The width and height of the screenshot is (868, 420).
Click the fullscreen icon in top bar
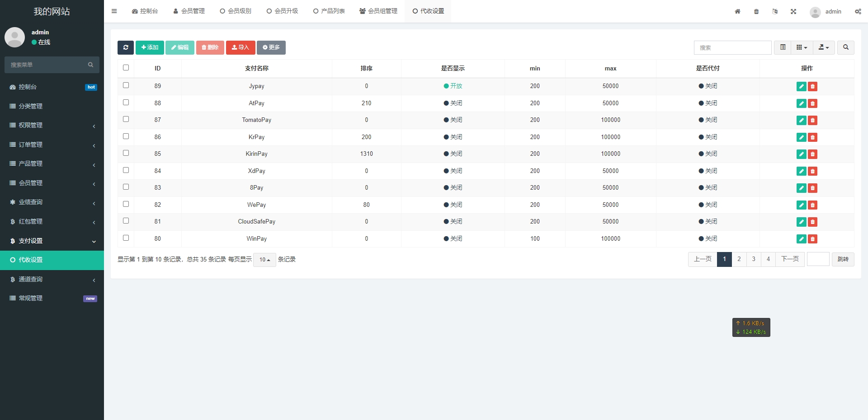tap(793, 11)
